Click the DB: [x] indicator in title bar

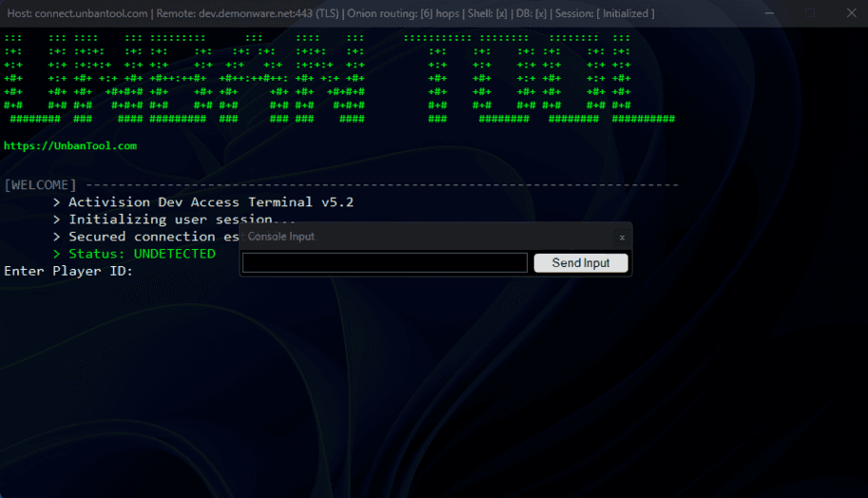coord(530,13)
